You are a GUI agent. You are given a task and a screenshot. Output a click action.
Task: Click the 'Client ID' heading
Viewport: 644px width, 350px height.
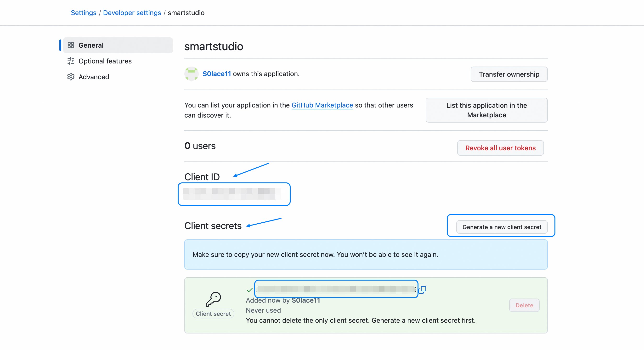[x=202, y=177]
